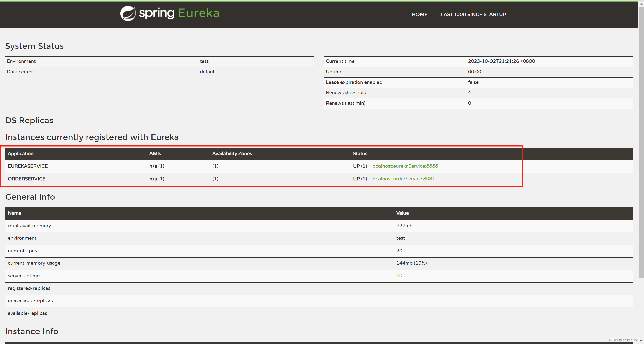This screenshot has width=644, height=344.
Task: Click the General Info heading
Action: click(x=30, y=197)
